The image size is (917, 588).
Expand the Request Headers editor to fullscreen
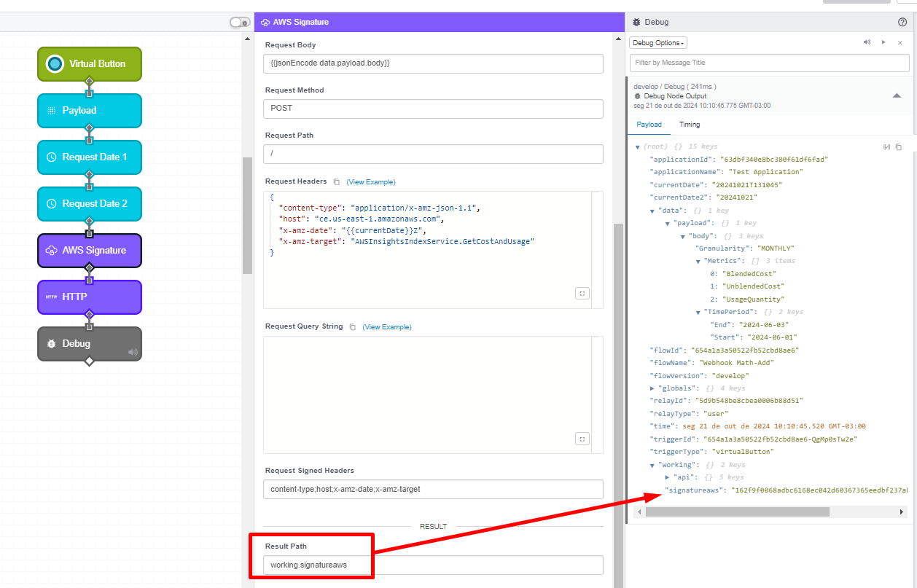(x=582, y=294)
